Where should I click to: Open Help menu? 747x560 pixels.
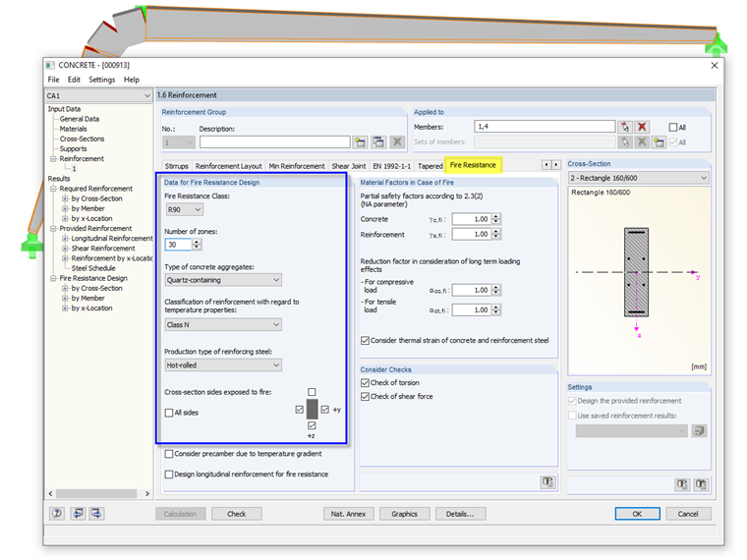point(132,80)
